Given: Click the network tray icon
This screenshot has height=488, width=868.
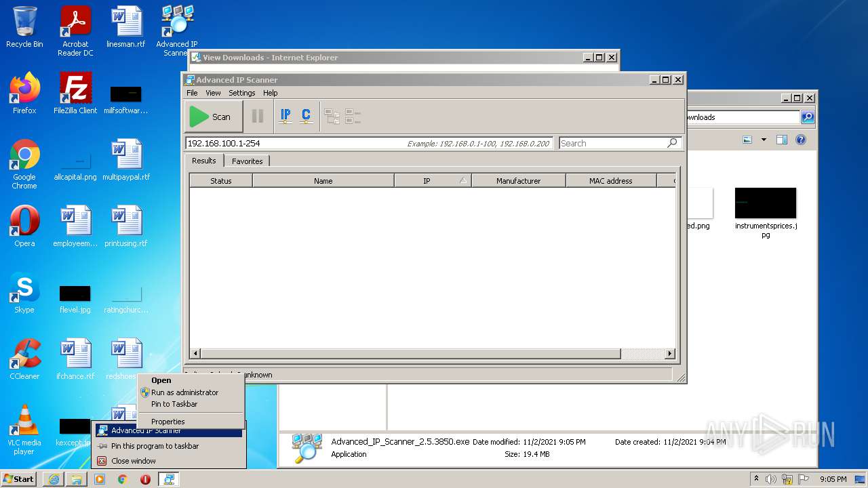Looking at the screenshot, I should [787, 479].
